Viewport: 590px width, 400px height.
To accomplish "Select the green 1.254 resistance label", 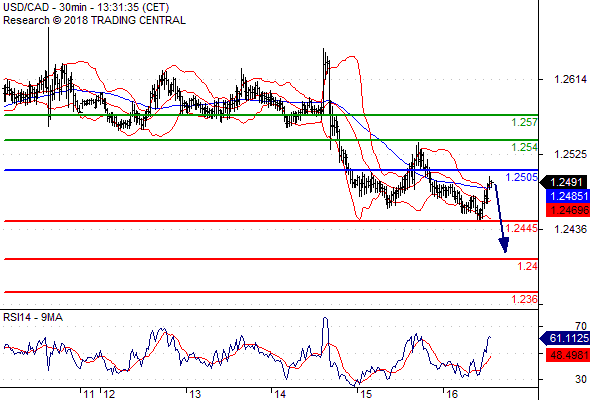I will click(524, 147).
